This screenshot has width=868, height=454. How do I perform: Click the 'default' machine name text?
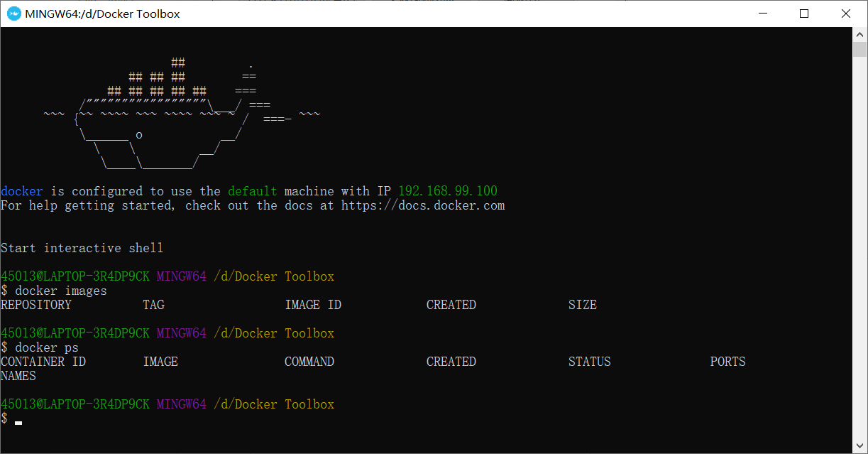click(252, 190)
